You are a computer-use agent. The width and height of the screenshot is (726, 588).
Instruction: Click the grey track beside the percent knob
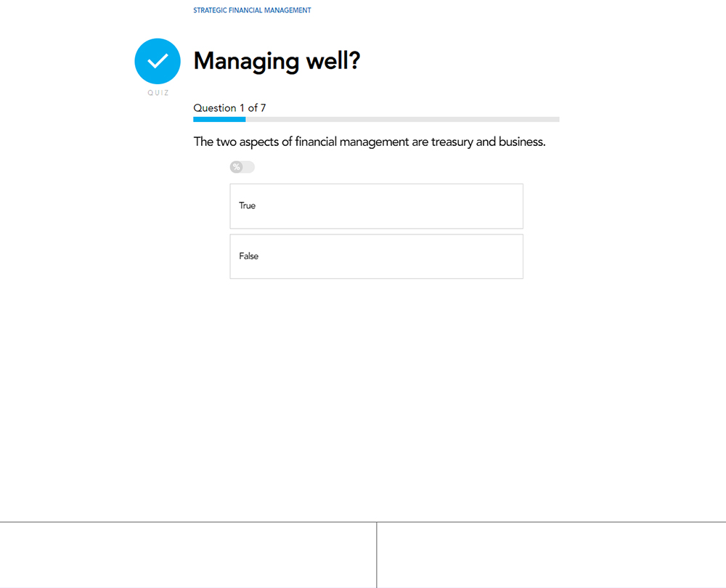click(249, 167)
